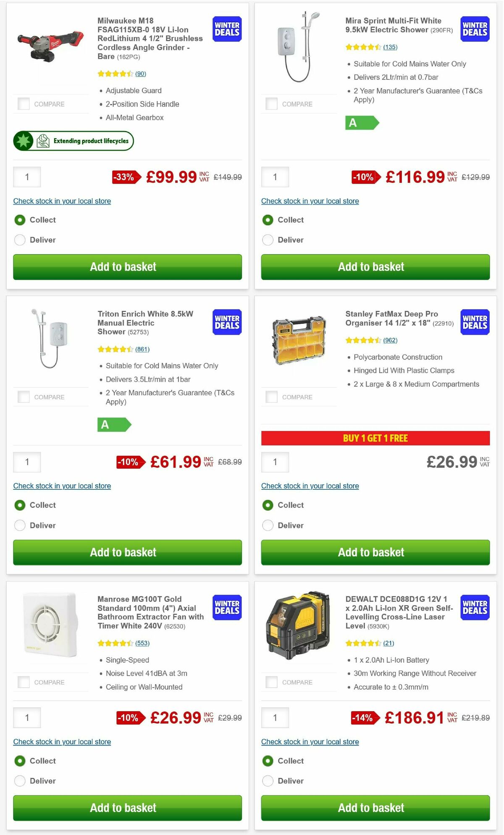
Task: Click the Winter Deals badge on Triton shower
Action: 226,322
